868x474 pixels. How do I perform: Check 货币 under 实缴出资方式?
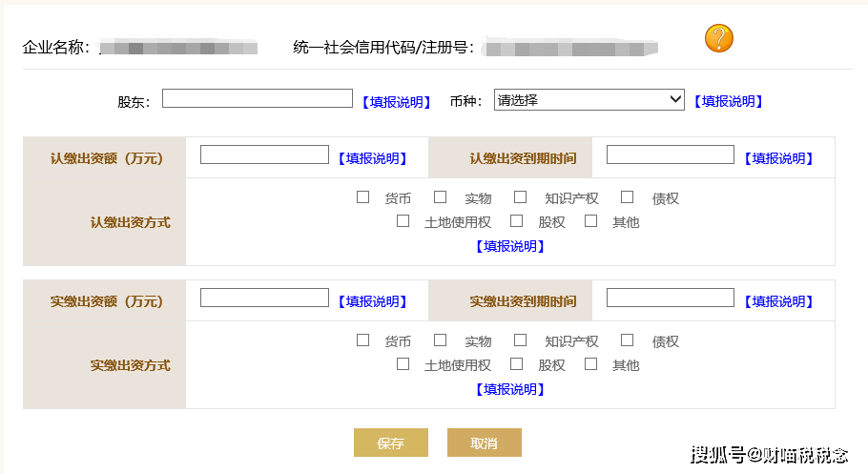pyautogui.click(x=362, y=340)
